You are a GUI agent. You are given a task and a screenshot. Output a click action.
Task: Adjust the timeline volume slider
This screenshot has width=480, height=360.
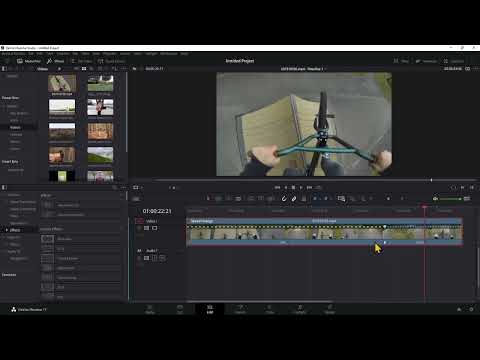pos(451,199)
